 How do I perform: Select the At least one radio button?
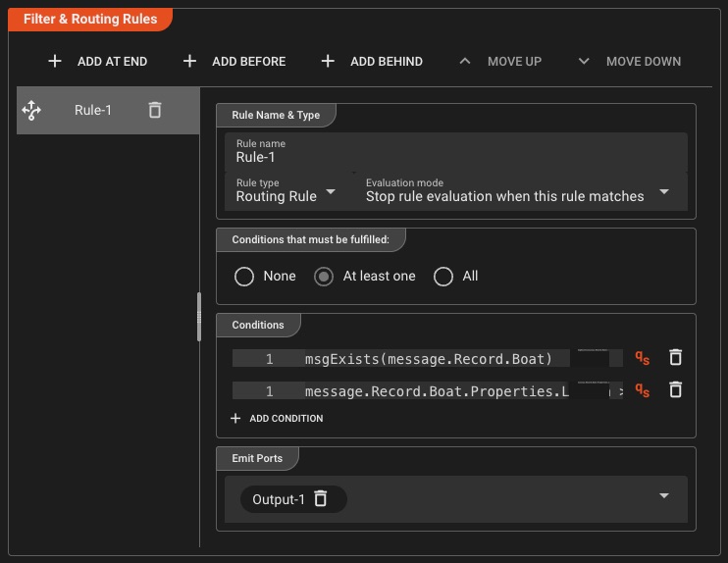(324, 277)
